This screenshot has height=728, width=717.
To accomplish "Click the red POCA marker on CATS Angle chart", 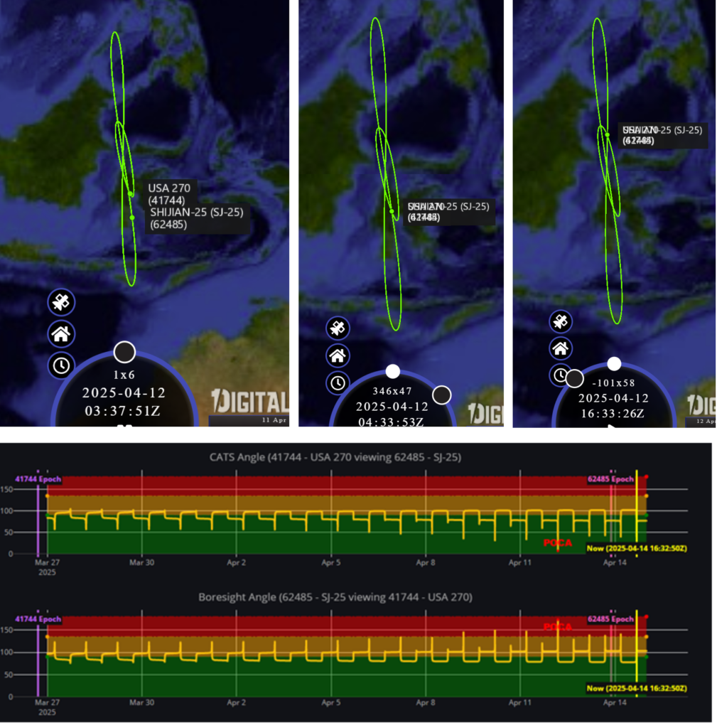I will pos(555,542).
